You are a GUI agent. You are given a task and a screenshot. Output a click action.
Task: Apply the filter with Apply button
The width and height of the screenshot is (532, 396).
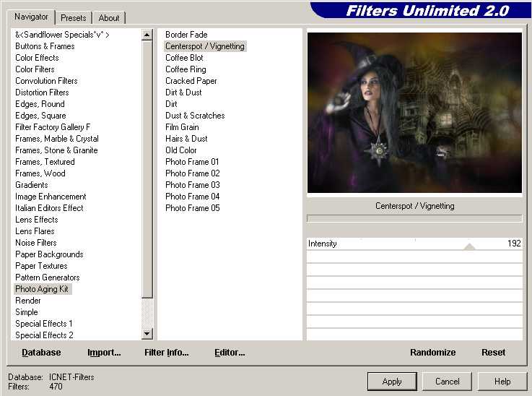tap(392, 382)
